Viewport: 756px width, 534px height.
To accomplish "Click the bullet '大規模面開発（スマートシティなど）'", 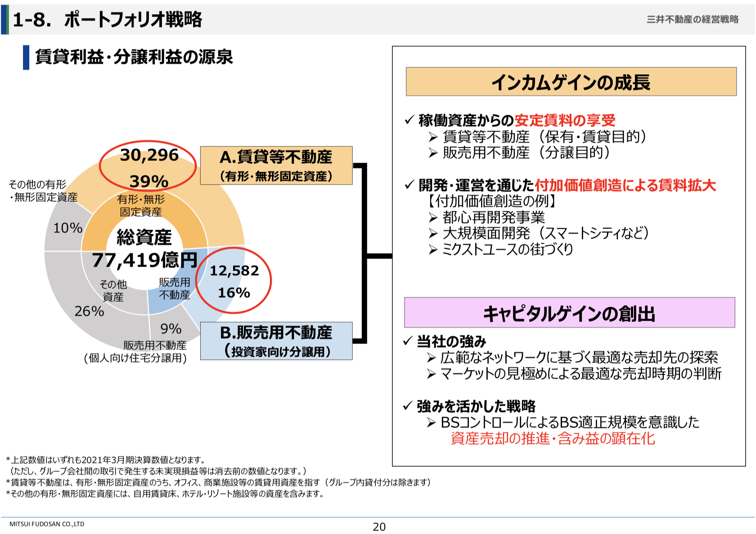I will 546,233.
